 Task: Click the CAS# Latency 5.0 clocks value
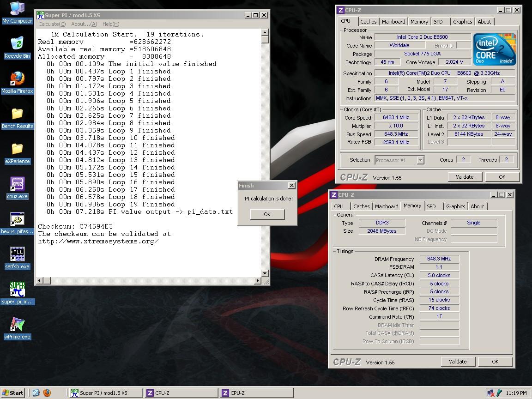point(439,276)
